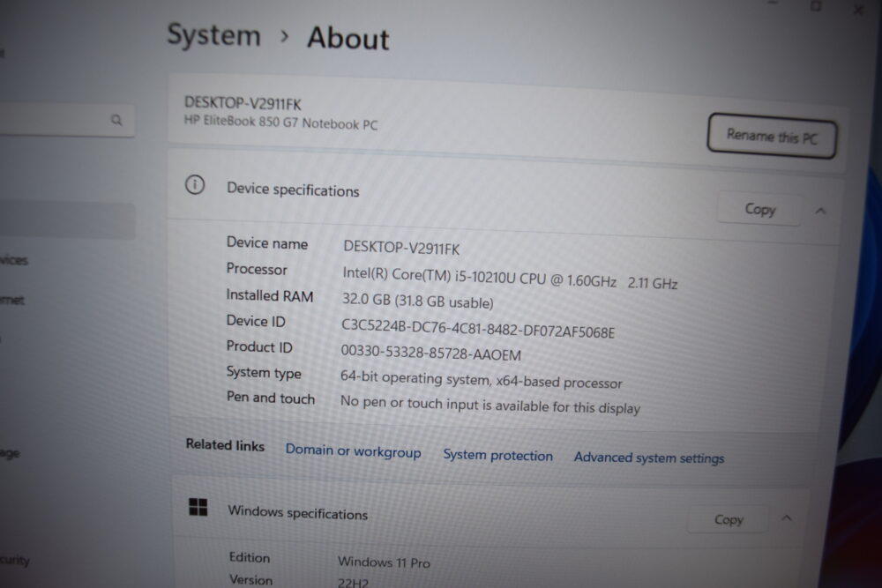Select the System type 64-bit value
Screen dimensions: 882x588
[x=481, y=380]
